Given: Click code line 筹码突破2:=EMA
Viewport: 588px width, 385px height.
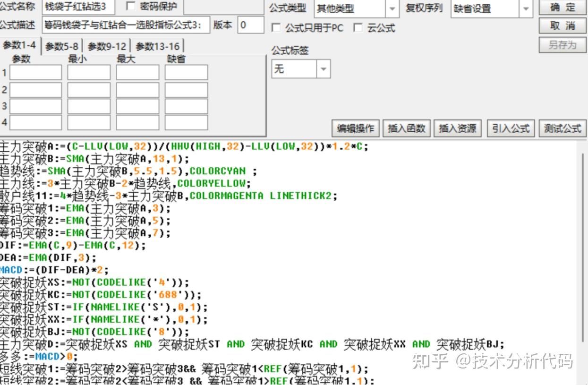Looking at the screenshot, I should 85,221.
